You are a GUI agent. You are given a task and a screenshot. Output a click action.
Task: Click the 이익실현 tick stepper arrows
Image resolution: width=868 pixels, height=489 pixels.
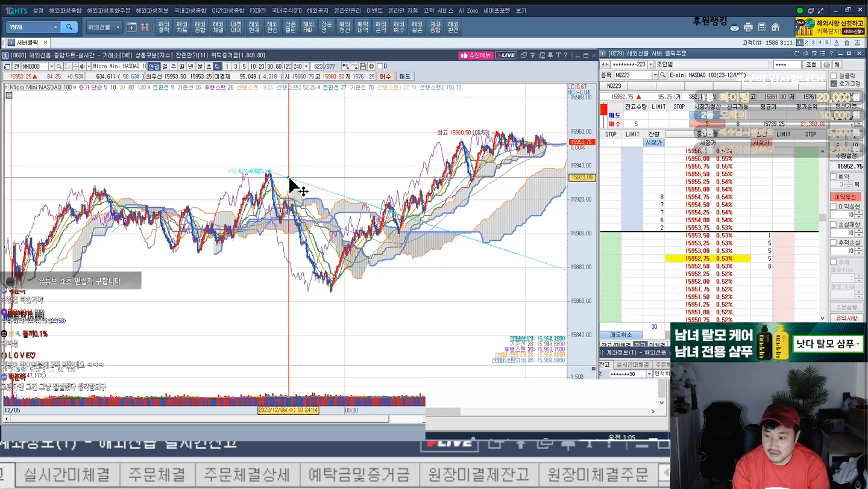pos(859,214)
